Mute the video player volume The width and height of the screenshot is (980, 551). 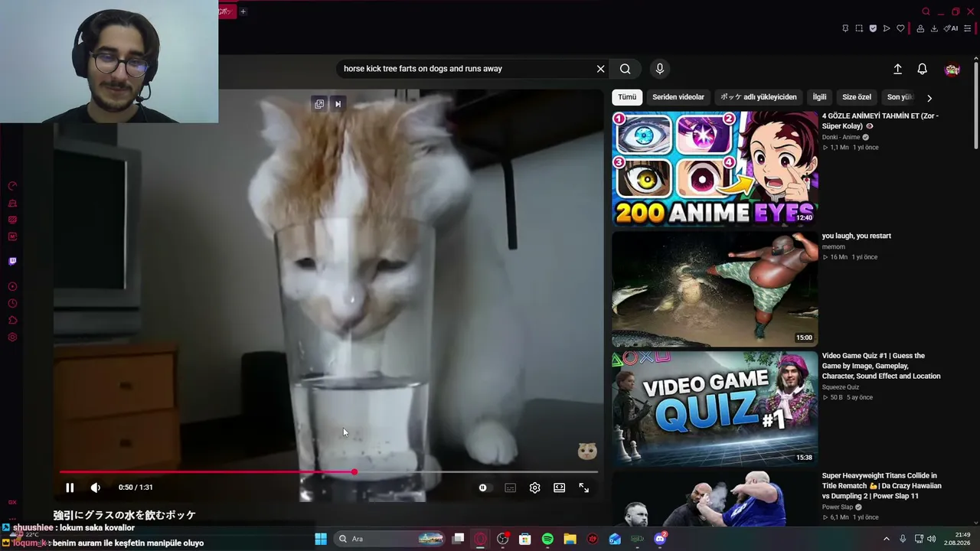(x=96, y=487)
